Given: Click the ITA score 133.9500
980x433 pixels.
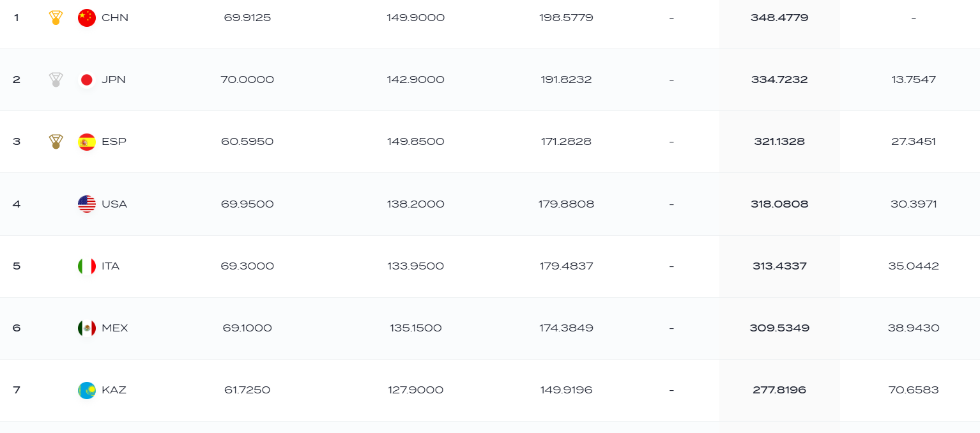Looking at the screenshot, I should [415, 266].
